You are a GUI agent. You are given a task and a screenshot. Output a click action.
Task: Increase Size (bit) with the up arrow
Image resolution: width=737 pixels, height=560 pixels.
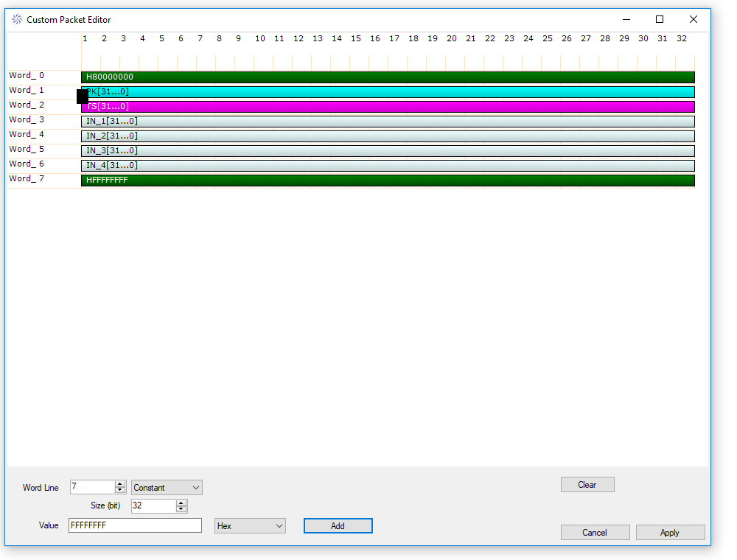pos(181,503)
